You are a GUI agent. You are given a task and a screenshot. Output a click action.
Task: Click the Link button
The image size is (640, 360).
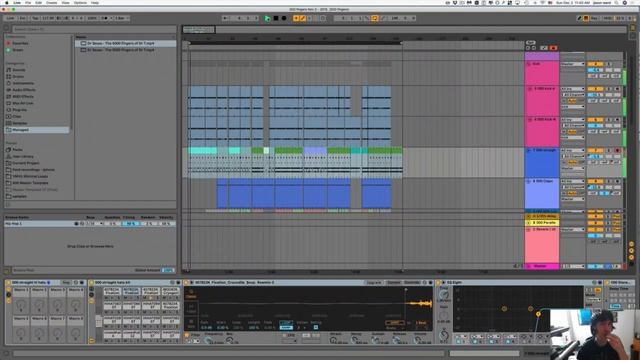pos(10,18)
